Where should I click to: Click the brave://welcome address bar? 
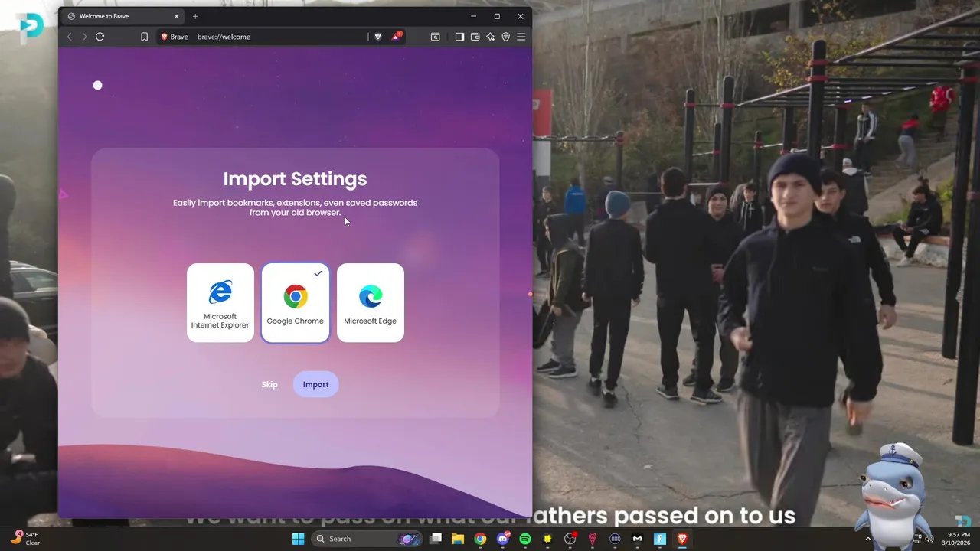pyautogui.click(x=279, y=37)
